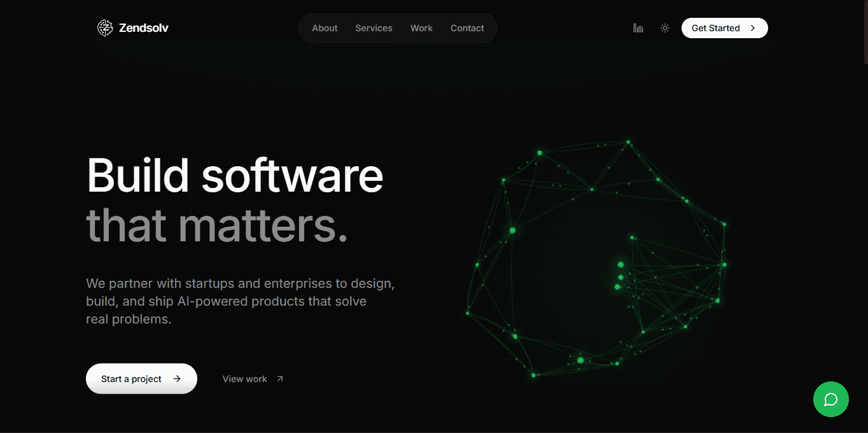Screen dimensions: 868x433
Task: Click the Zendsolv logo icon
Action: (104, 28)
